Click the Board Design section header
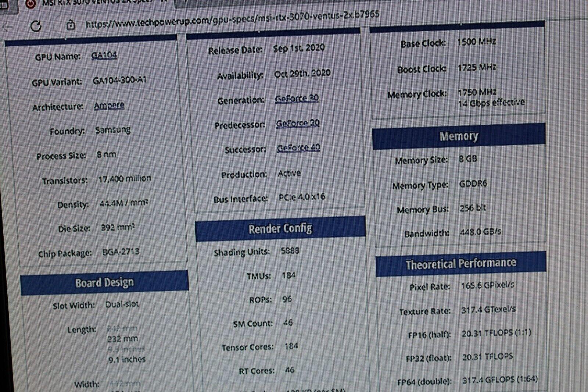The image size is (588, 392). [x=104, y=283]
